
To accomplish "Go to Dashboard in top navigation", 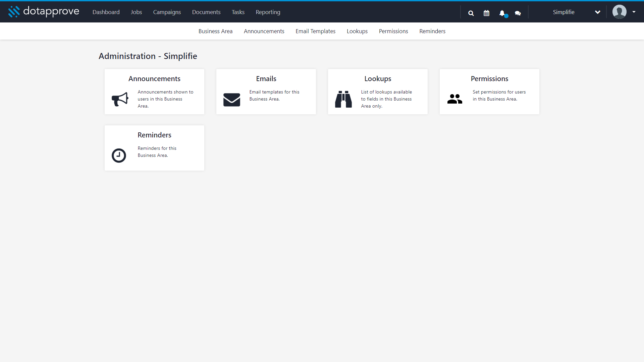I will pos(106,12).
